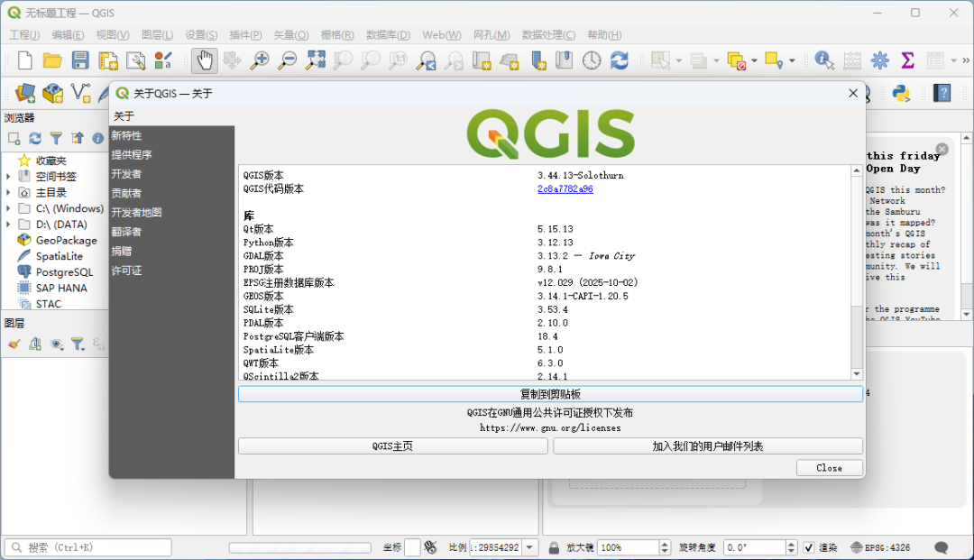
Task: Click the New GeoPackage Layer icon
Action: tap(53, 93)
